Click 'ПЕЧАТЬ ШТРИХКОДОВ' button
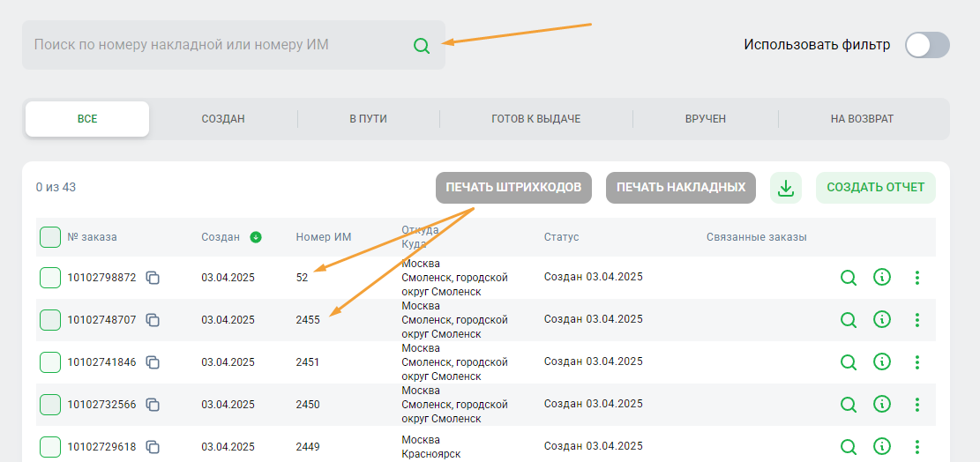The image size is (980, 462). [512, 188]
